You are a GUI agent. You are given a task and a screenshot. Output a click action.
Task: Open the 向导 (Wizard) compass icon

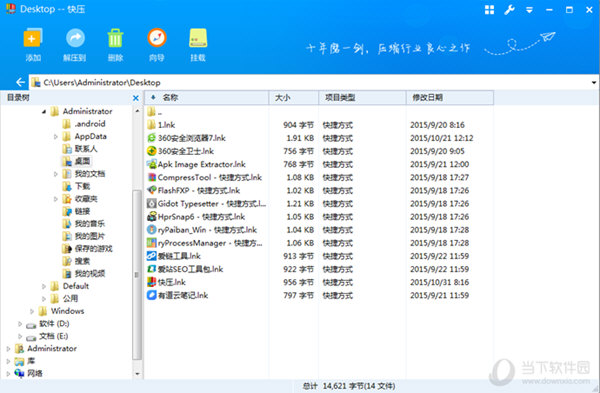[x=157, y=38]
